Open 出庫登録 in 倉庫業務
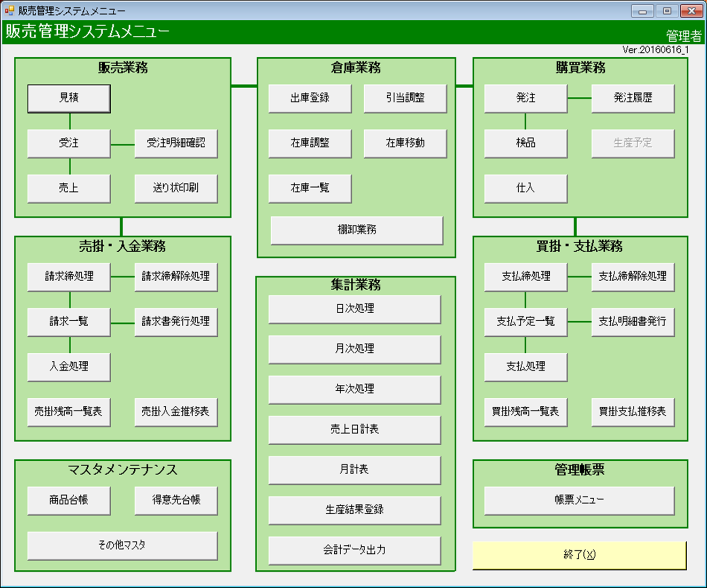This screenshot has height=588, width=707. point(310,98)
